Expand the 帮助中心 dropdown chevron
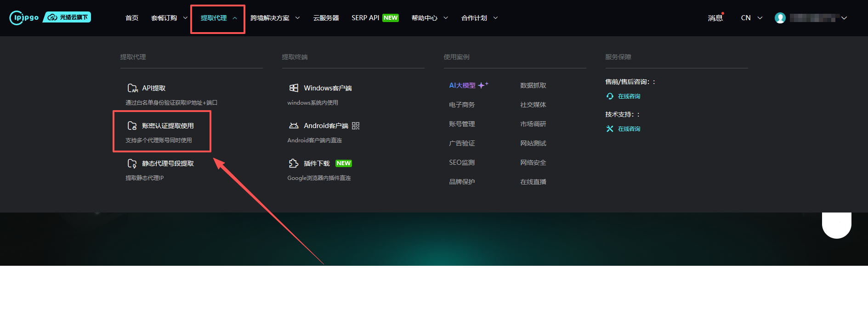Viewport: 868px width, 319px height. (445, 18)
